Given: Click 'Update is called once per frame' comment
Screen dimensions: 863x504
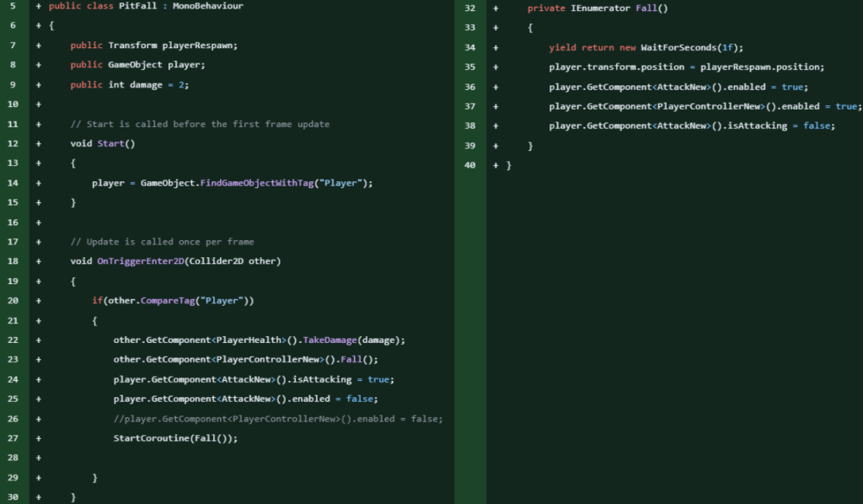Looking at the screenshot, I should [163, 242].
